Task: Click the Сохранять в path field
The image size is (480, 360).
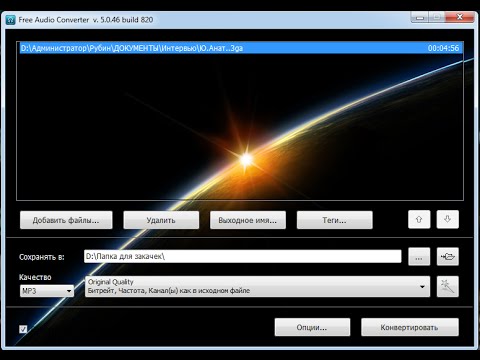Action: (x=243, y=256)
